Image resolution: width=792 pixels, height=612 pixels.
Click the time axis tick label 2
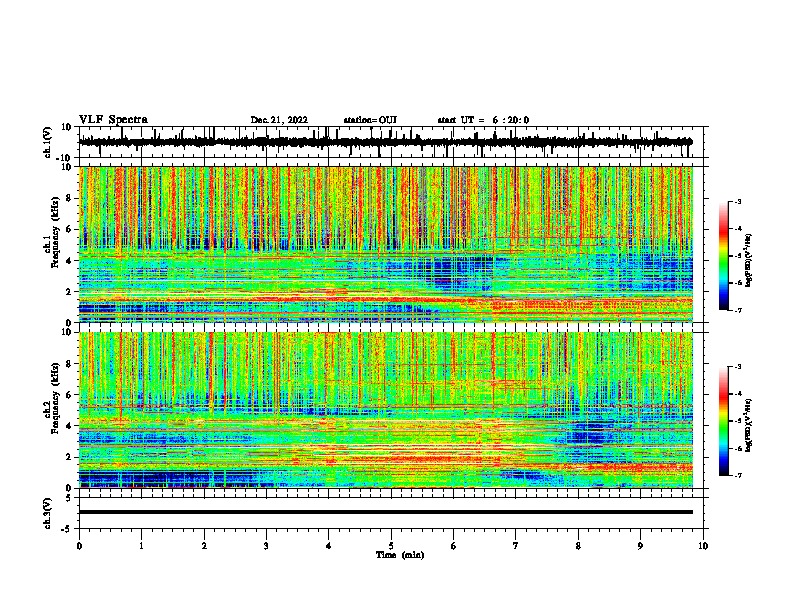point(204,546)
